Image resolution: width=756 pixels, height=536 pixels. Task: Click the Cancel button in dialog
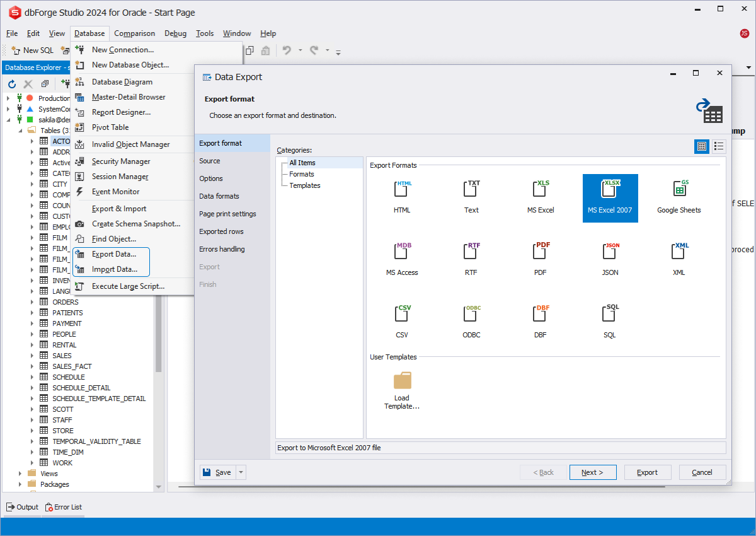(x=702, y=472)
